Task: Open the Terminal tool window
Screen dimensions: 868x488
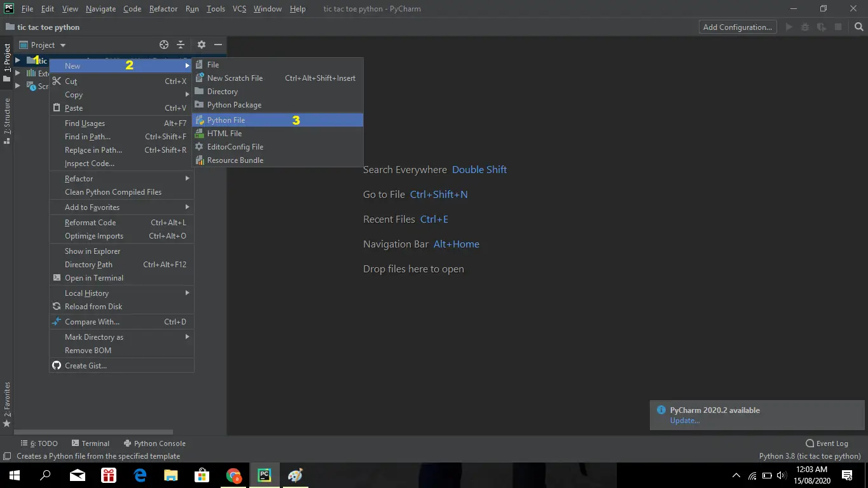Action: [90, 443]
